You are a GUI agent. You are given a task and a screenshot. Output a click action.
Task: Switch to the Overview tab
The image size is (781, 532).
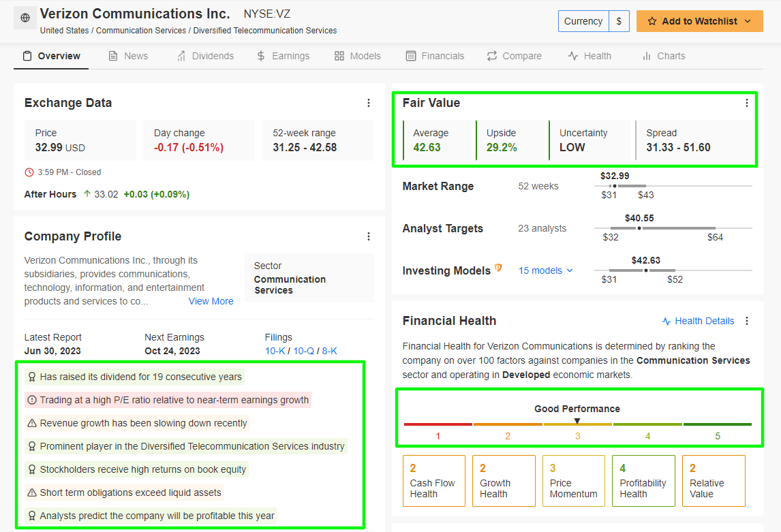coord(51,57)
